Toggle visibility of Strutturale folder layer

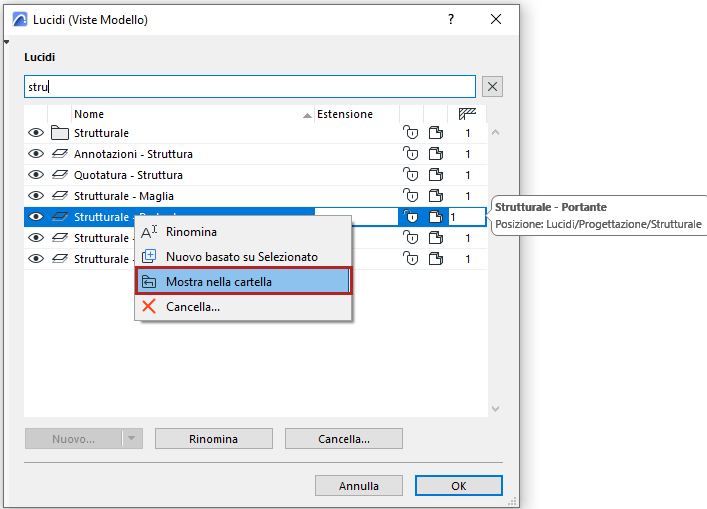tap(36, 133)
